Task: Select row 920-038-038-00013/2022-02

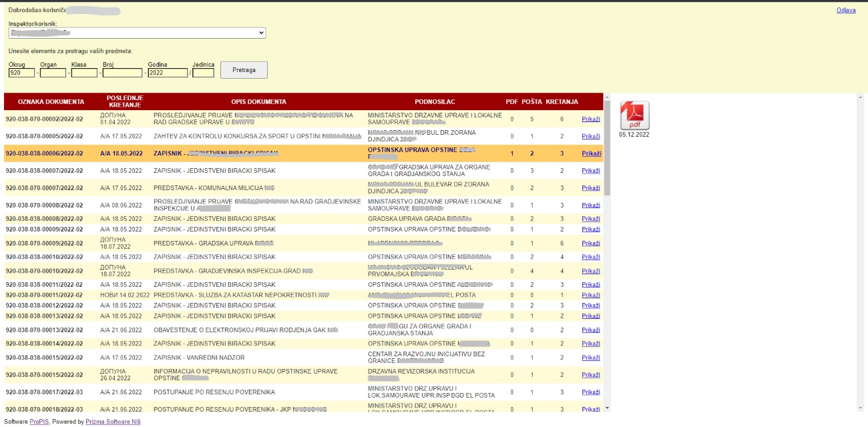Action: pyautogui.click(x=303, y=316)
